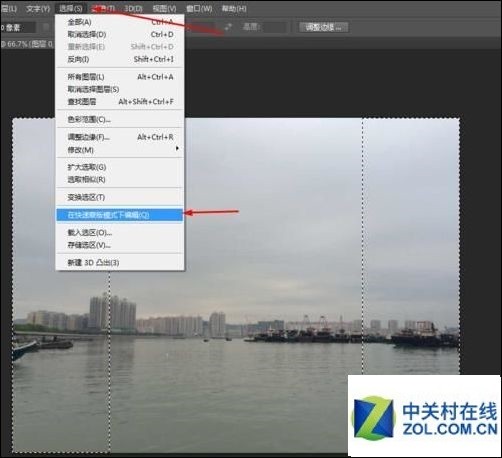This screenshot has width=502, height=458.
Task: Click 修改(M) menu entry
Action: (x=120, y=150)
